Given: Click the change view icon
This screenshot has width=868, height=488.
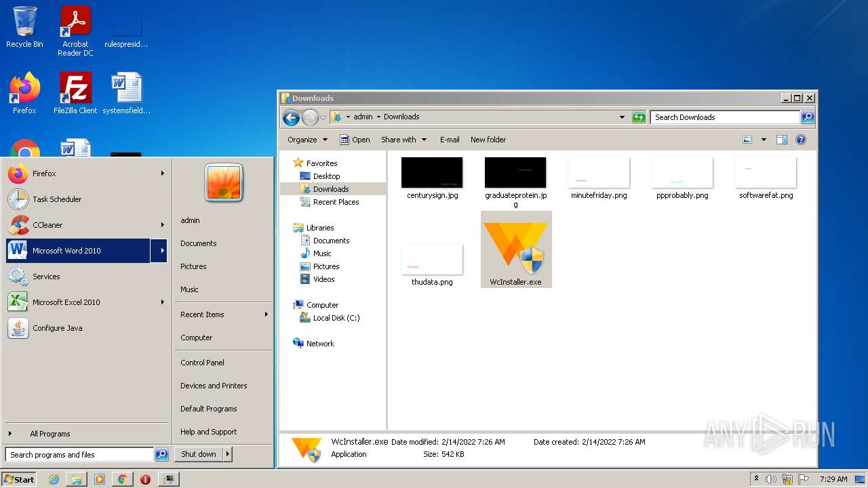Looking at the screenshot, I should [747, 140].
